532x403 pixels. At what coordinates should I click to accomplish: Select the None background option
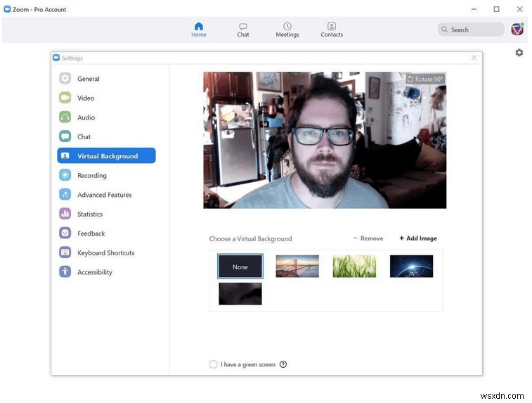click(x=240, y=267)
